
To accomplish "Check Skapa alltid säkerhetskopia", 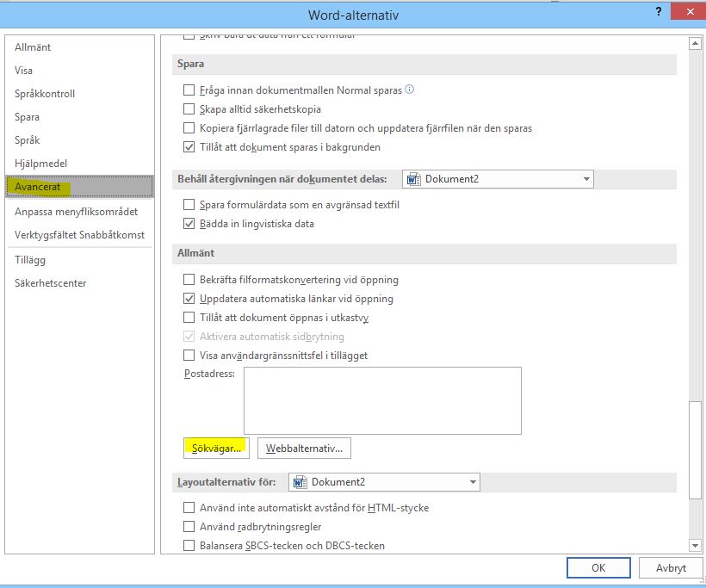I will 189,109.
